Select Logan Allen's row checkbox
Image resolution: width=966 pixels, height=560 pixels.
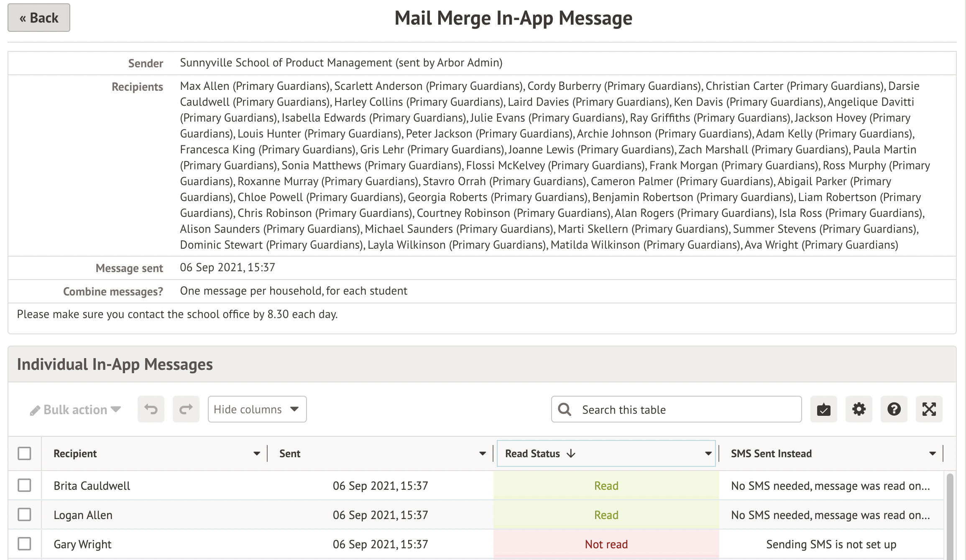tap(25, 514)
